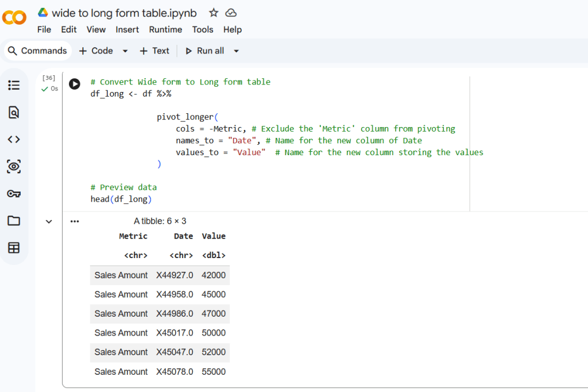Open the Google Colab home logo
The image size is (588, 392).
click(14, 18)
